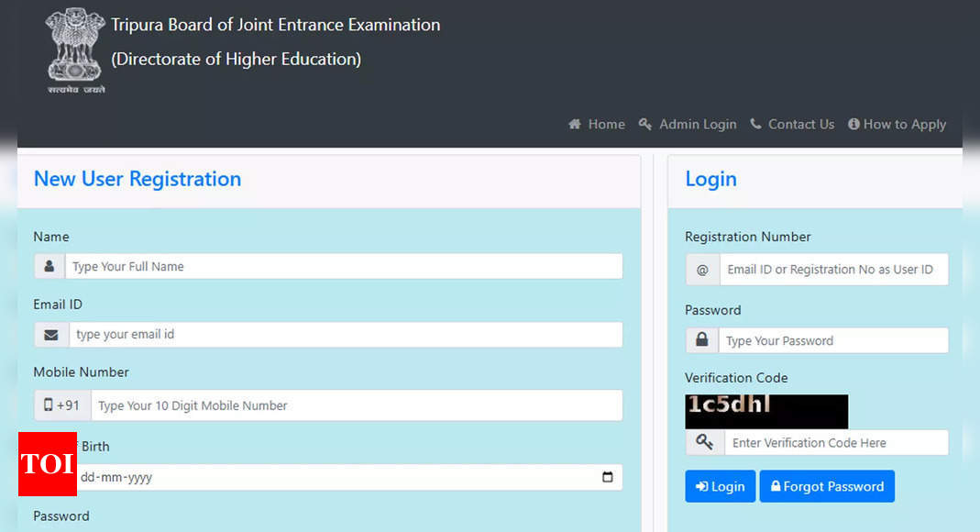Click the person icon beside Name field
The width and height of the screenshot is (980, 532).
[50, 266]
